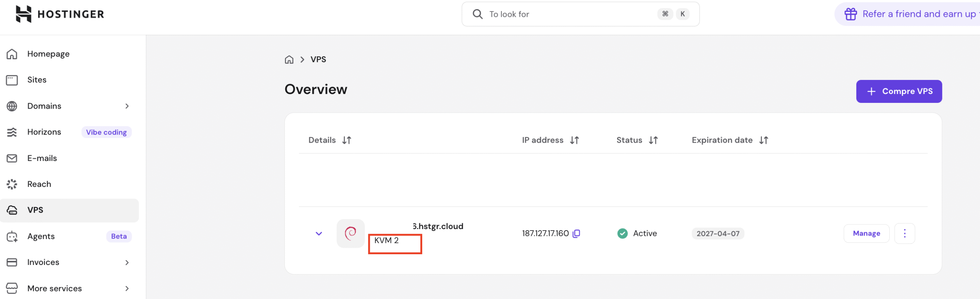The height and width of the screenshot is (299, 980).
Task: Expand the Domains sidebar submenu
Action: (x=127, y=106)
